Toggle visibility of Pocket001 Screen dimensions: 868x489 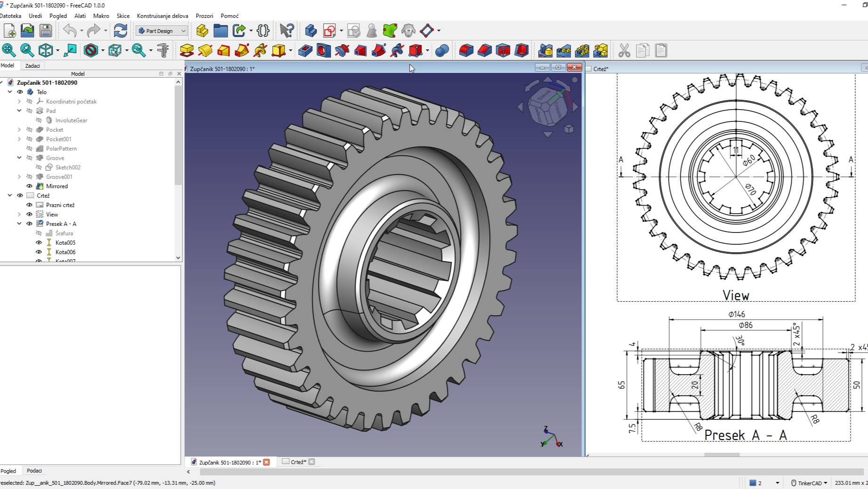coord(29,139)
